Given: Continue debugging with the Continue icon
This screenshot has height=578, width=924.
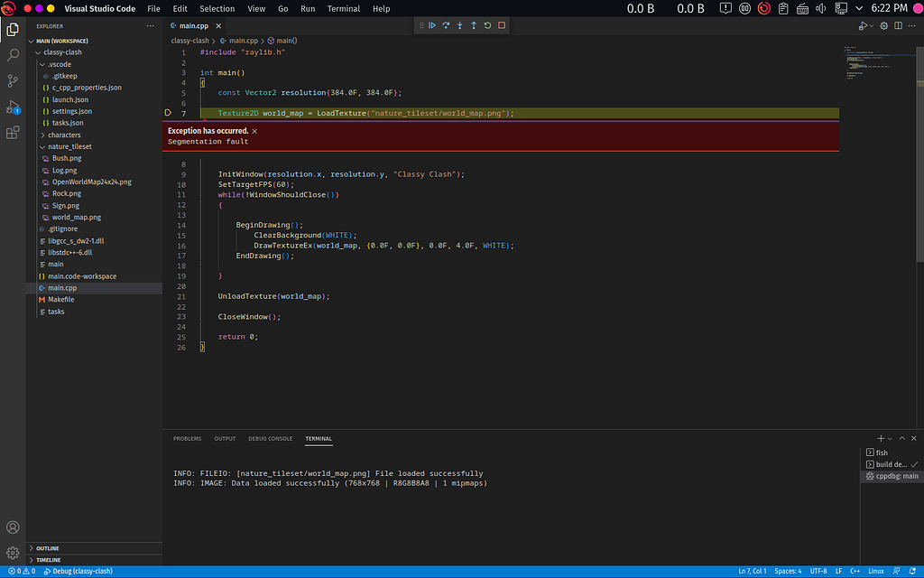Looking at the screenshot, I should 432,25.
